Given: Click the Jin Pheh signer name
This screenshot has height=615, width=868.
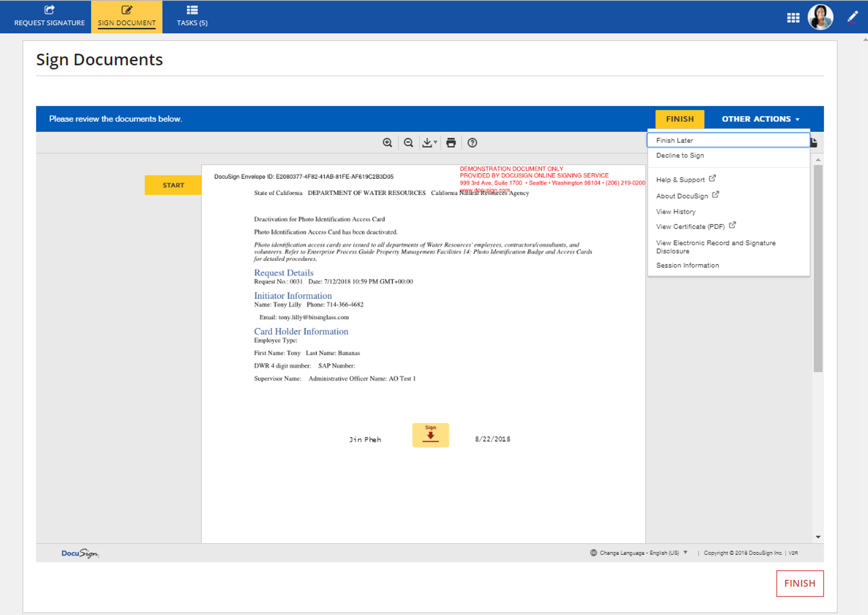Looking at the screenshot, I should point(365,440).
